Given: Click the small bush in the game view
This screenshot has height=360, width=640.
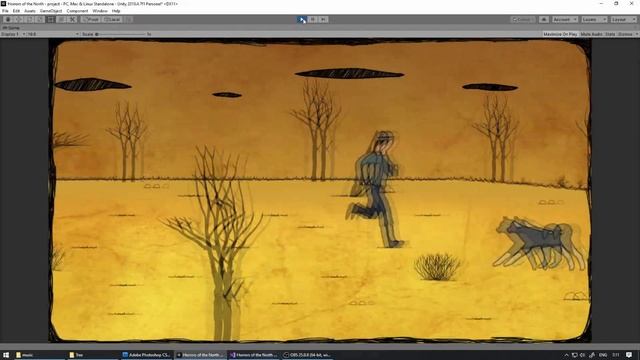Looking at the screenshot, I should 437,267.
